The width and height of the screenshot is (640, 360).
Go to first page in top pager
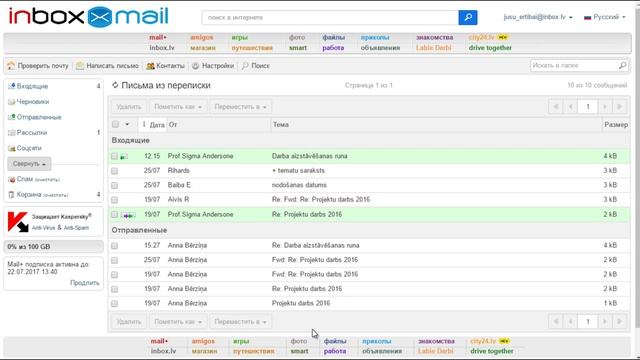[556, 107]
